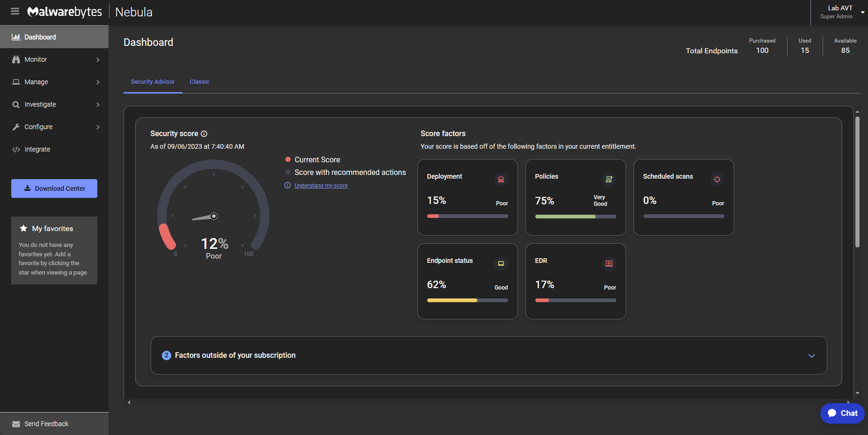Click the Scheduled scans target icon
Viewport: 868px width, 435px height.
click(x=717, y=180)
